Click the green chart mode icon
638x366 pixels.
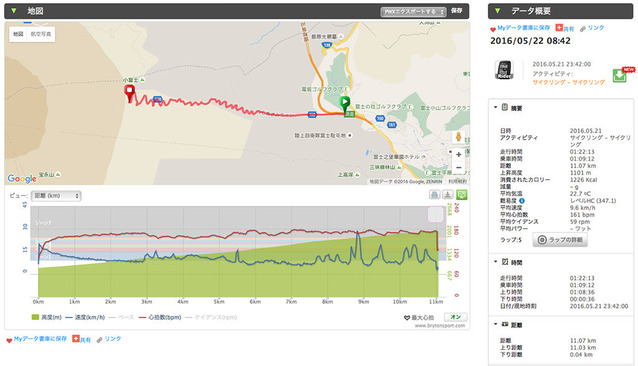(x=461, y=195)
